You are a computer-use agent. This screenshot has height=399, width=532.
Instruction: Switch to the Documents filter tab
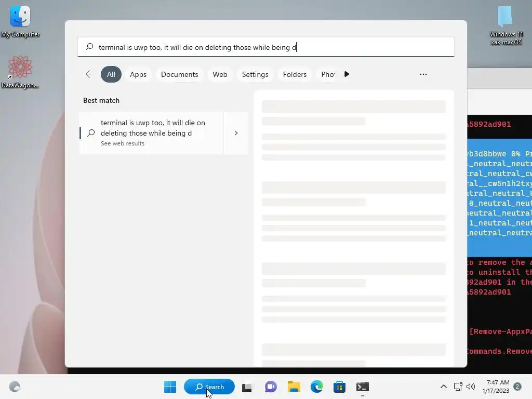point(179,74)
